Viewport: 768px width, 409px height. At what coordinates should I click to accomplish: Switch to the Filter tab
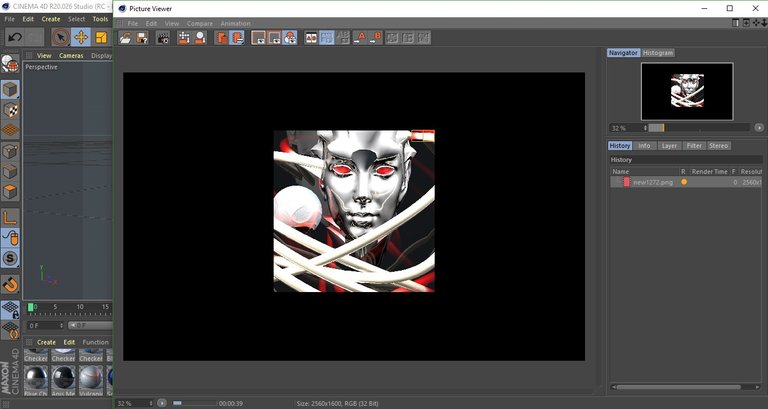pos(694,146)
